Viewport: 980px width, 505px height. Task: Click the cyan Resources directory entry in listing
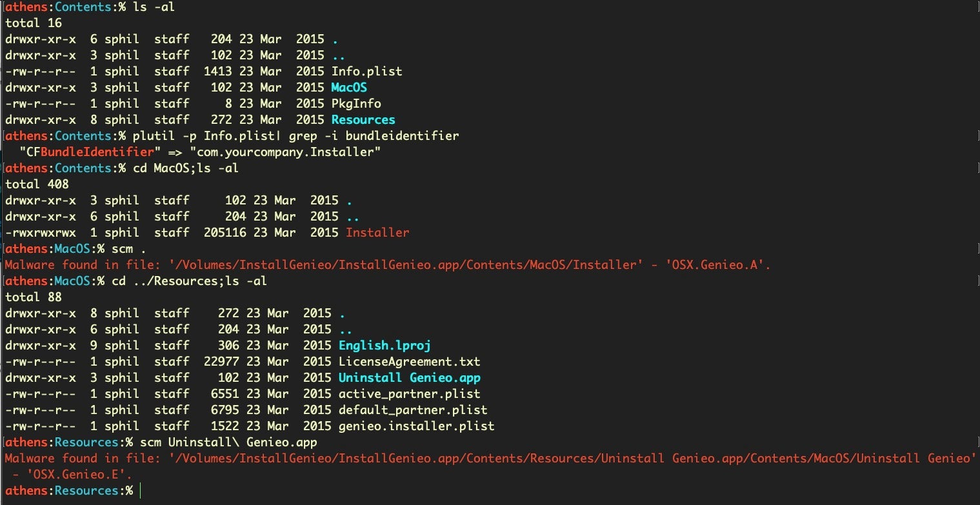(x=363, y=119)
